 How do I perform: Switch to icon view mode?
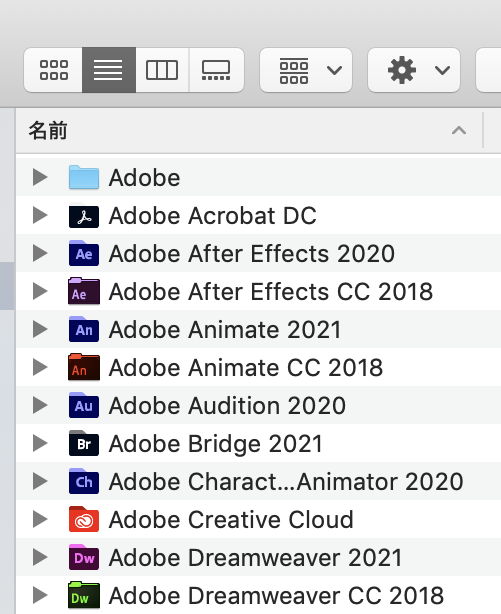pos(53,70)
